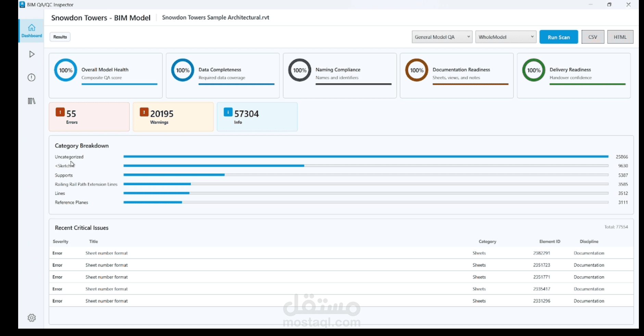Sort by the Severity column header
The height and width of the screenshot is (336, 644).
click(61, 242)
